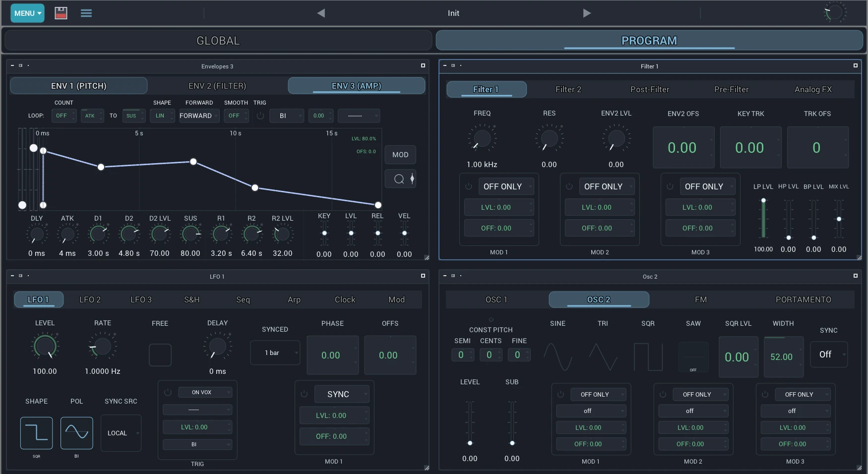Click the SQR LVL 0.00 value field
This screenshot has height=474, width=868.
click(x=739, y=357)
